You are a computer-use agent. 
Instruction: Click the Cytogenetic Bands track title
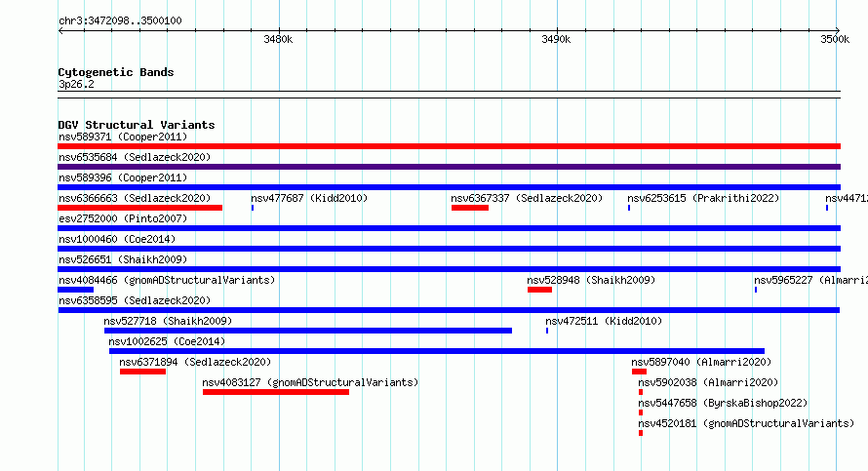[116, 72]
